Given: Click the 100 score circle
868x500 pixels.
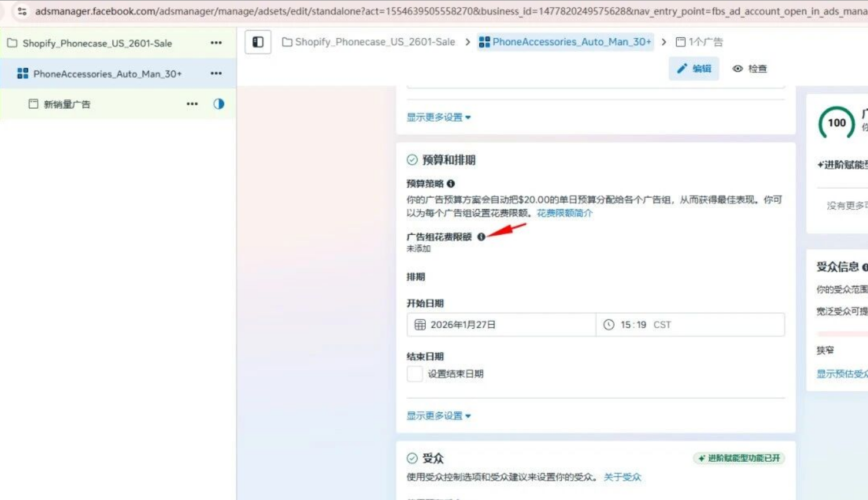Looking at the screenshot, I should [x=836, y=123].
